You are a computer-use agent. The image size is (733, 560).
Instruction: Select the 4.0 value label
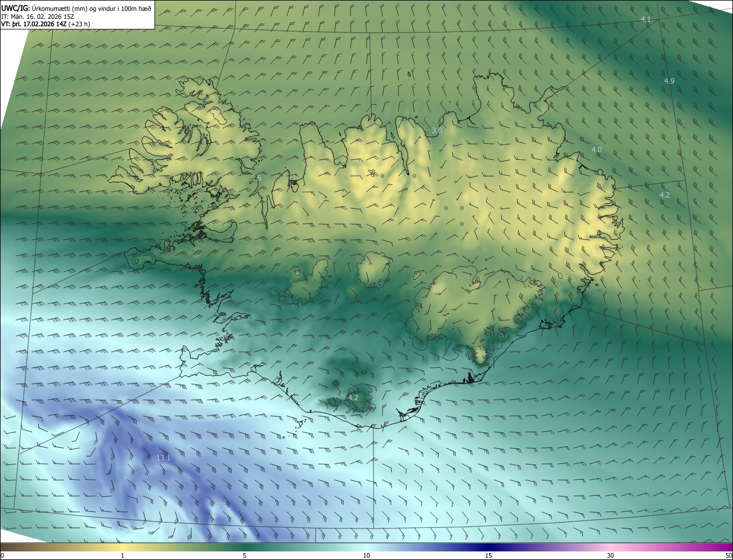596,149
